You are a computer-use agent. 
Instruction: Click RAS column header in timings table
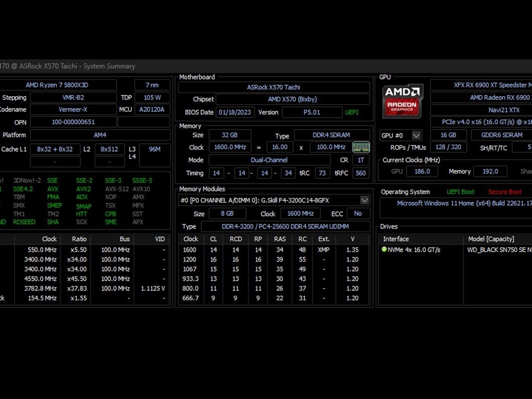[280, 239]
